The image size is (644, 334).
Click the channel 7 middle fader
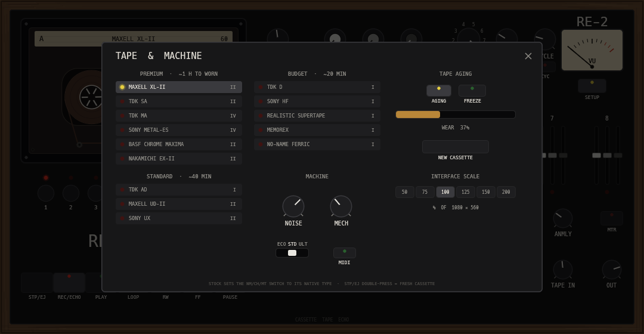coord(552,155)
